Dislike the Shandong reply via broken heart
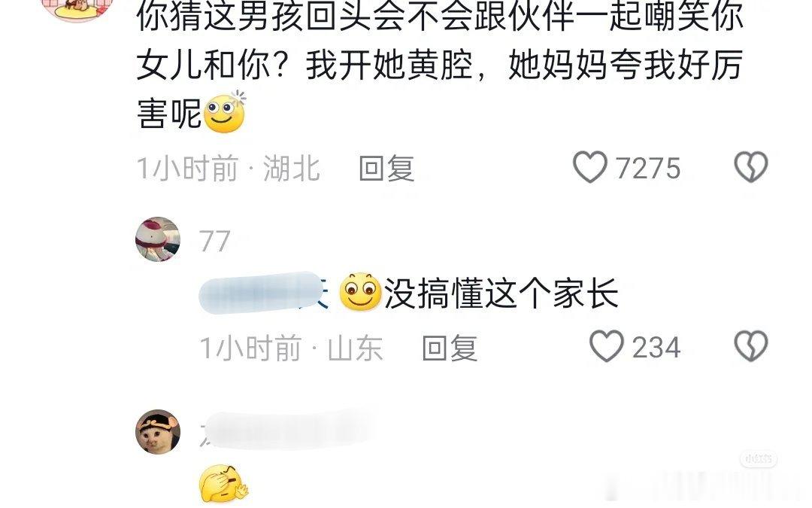The width and height of the screenshot is (812, 508). click(751, 346)
